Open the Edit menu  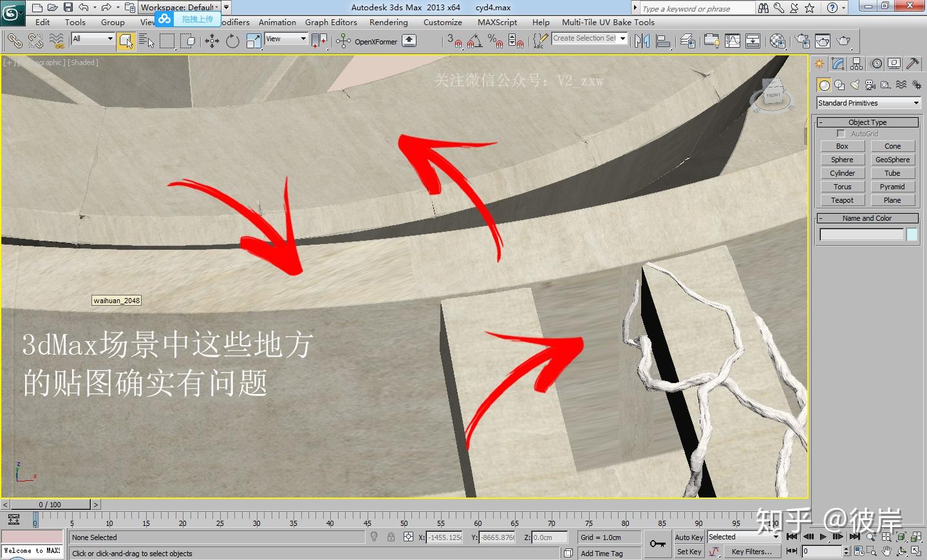[x=42, y=22]
